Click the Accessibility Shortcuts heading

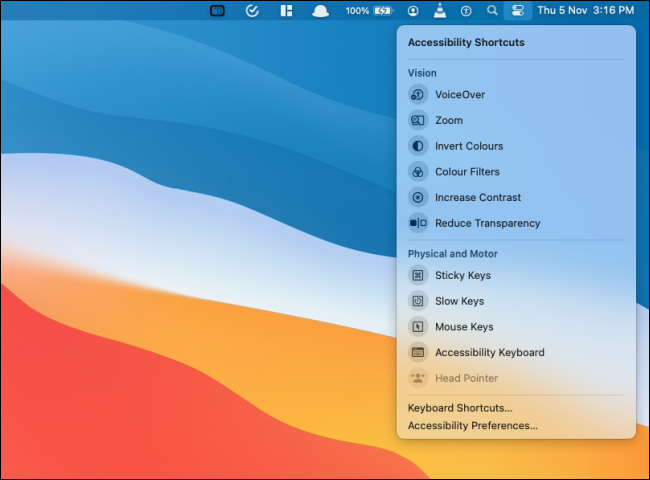click(466, 42)
